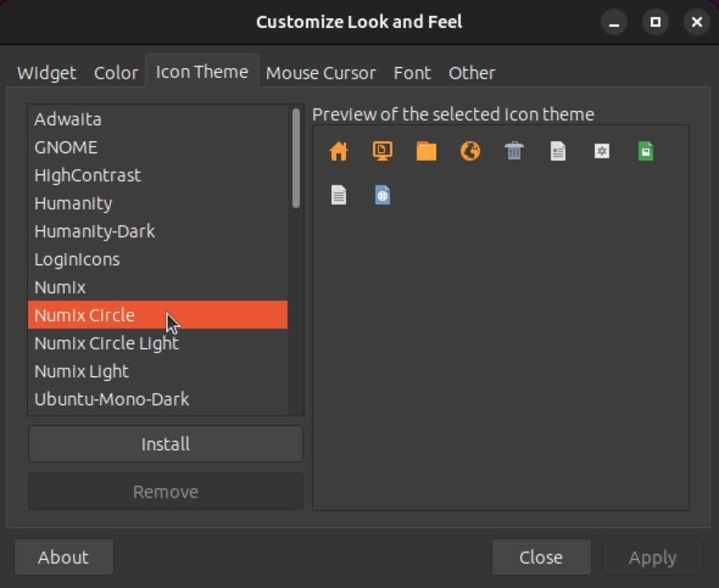Click the document icon beside the trash can

pos(558,152)
